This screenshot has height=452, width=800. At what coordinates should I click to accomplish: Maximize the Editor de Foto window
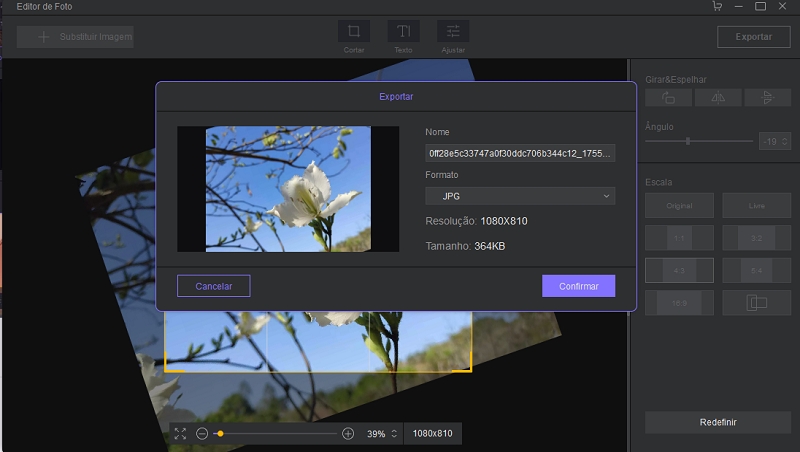tap(760, 6)
